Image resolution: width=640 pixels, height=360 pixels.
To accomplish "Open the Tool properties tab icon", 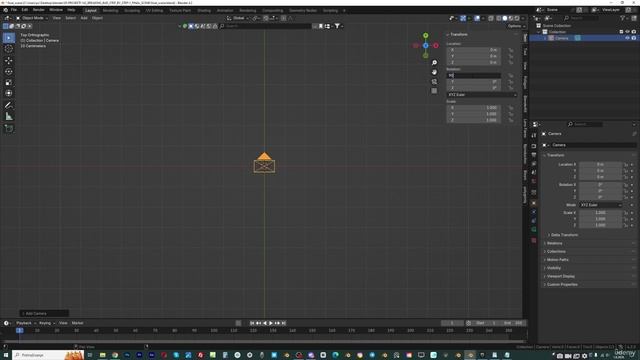I will click(534, 136).
